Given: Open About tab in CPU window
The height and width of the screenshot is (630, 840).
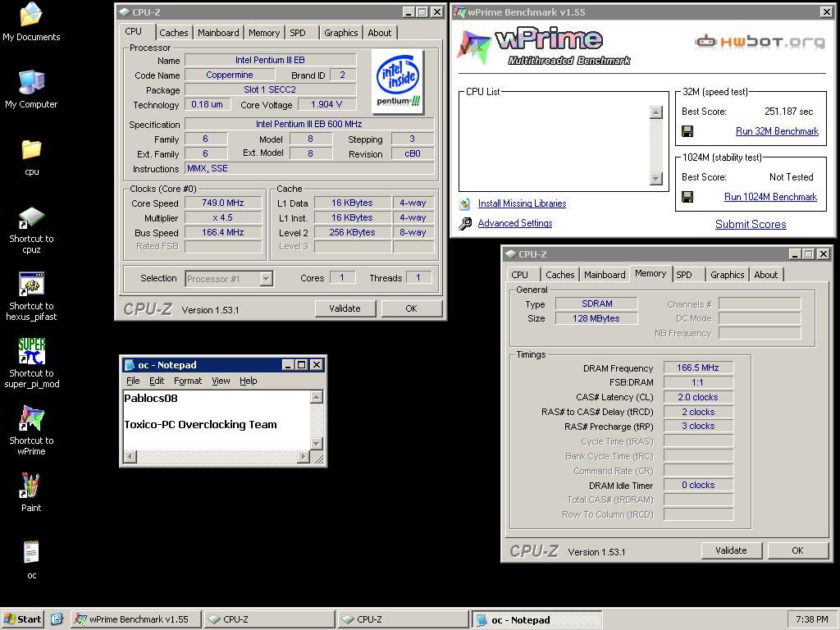Looking at the screenshot, I should tap(379, 33).
